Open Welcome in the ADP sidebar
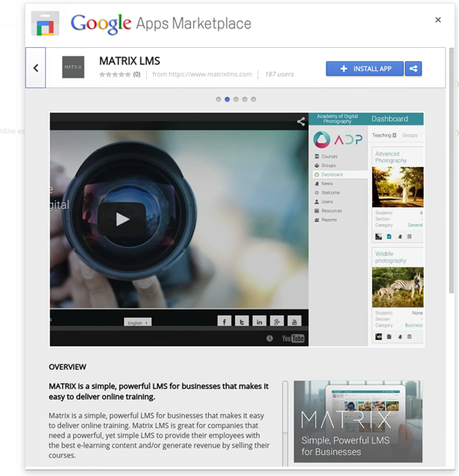Screen dimensions: 459x476 pos(327,193)
